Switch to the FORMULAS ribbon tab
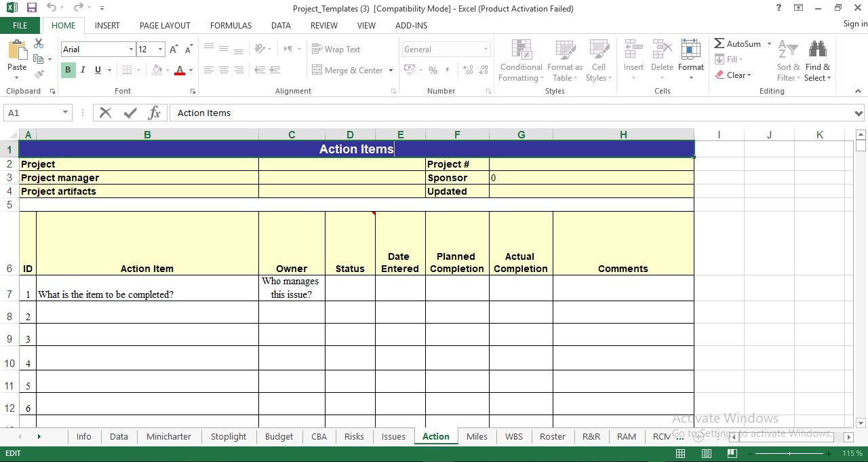The height and width of the screenshot is (462, 868). tap(231, 25)
